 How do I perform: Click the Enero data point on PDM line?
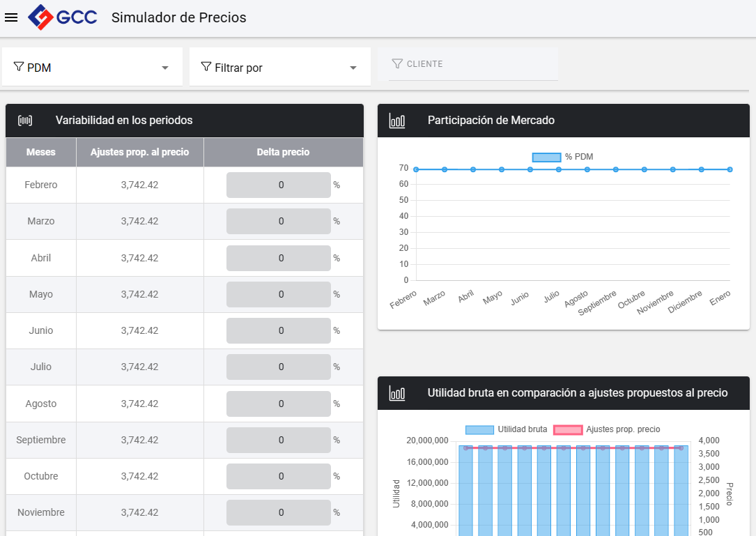[730, 169]
